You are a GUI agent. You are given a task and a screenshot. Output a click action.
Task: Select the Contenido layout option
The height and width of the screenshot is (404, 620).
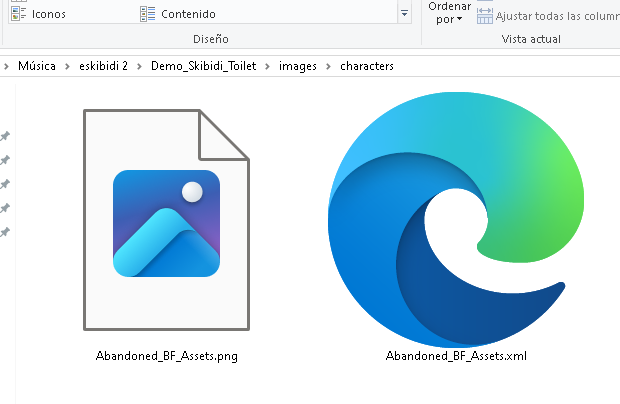[x=178, y=14]
